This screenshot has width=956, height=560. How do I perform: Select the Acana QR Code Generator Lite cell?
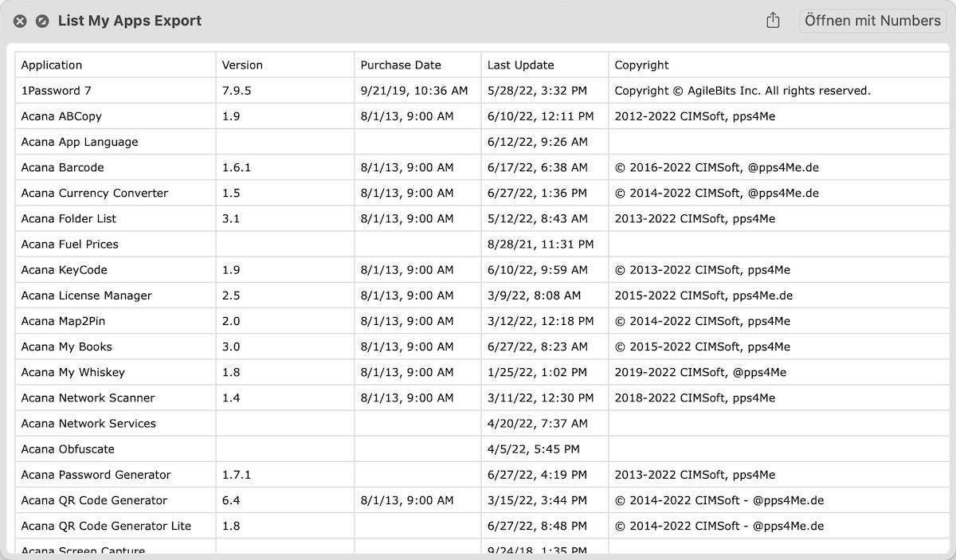click(x=116, y=526)
